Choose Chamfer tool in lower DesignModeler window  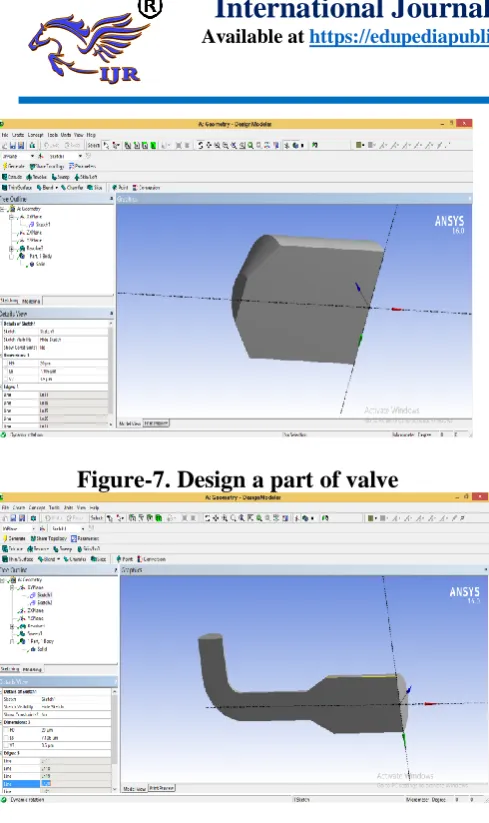click(x=75, y=559)
